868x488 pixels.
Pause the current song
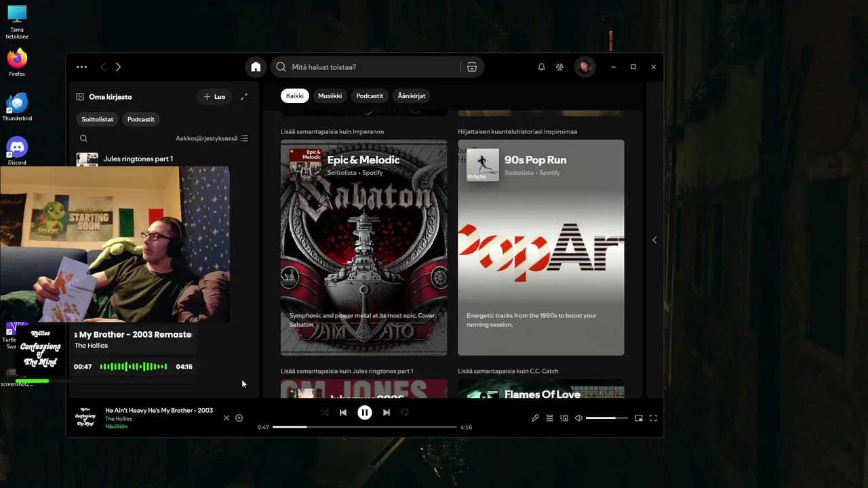click(365, 412)
